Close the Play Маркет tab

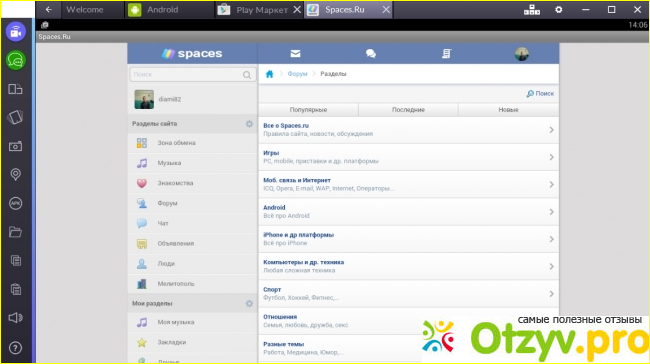click(297, 10)
